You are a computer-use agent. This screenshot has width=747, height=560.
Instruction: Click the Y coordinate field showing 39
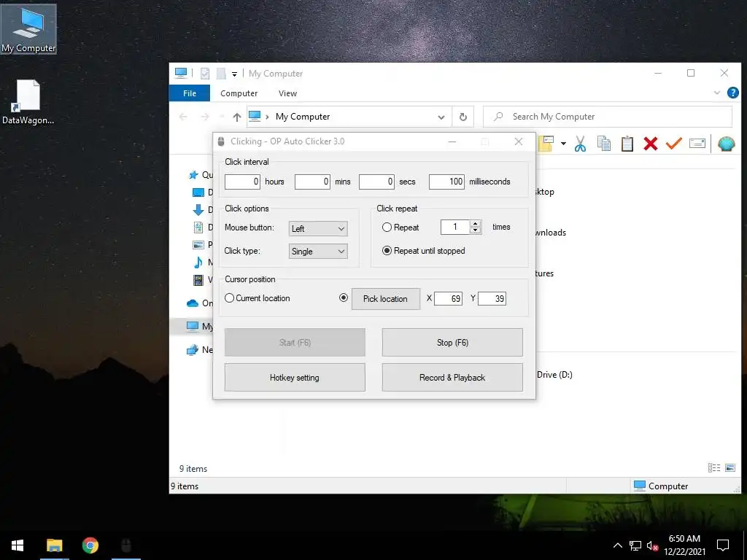point(492,298)
